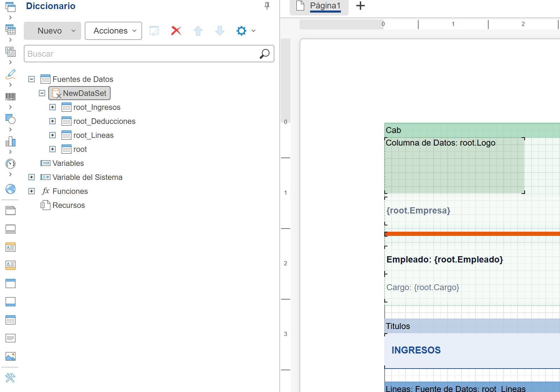Image resolution: width=560 pixels, height=392 pixels.
Task: Select the INGRESOS title text
Action: tap(416, 350)
